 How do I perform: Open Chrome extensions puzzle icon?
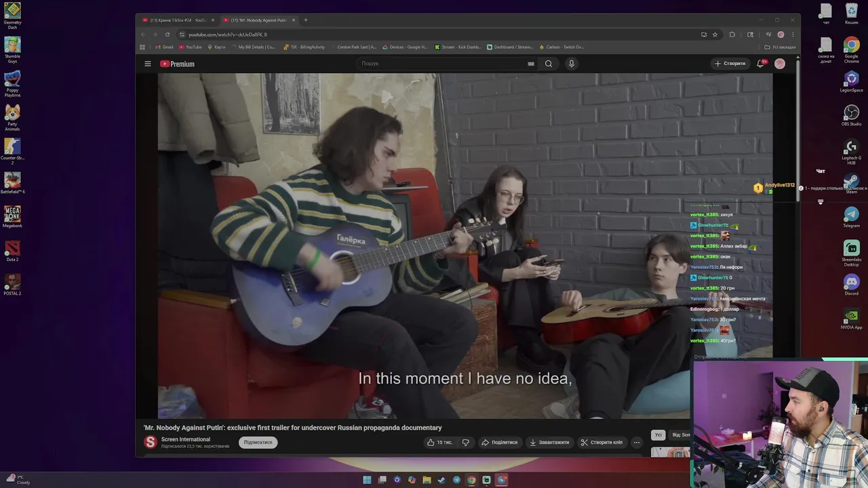pyautogui.click(x=732, y=35)
